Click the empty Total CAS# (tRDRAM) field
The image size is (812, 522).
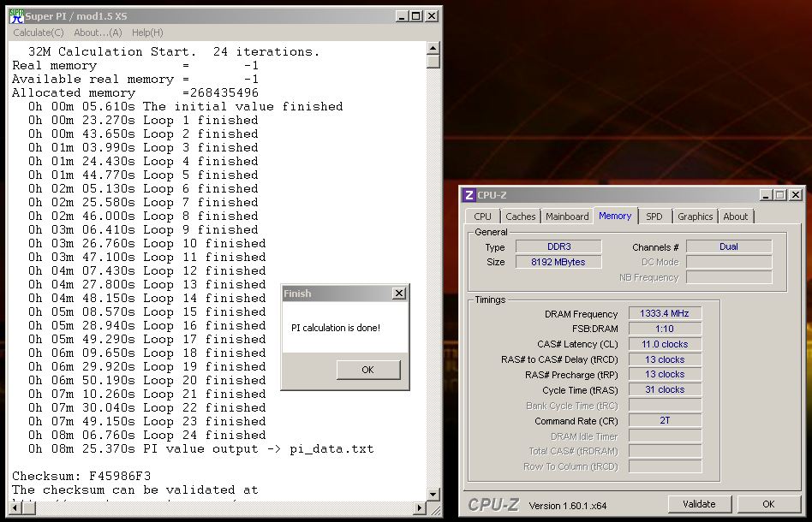point(665,451)
